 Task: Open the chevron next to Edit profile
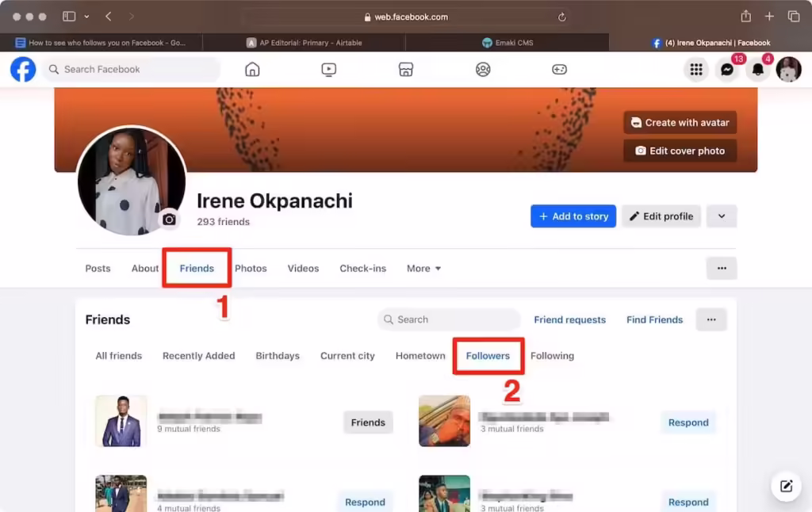pyautogui.click(x=721, y=216)
